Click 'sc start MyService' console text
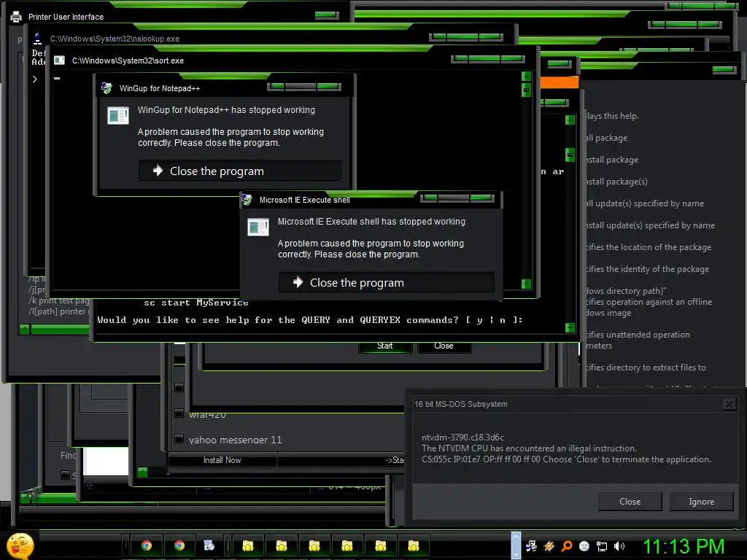 click(196, 303)
